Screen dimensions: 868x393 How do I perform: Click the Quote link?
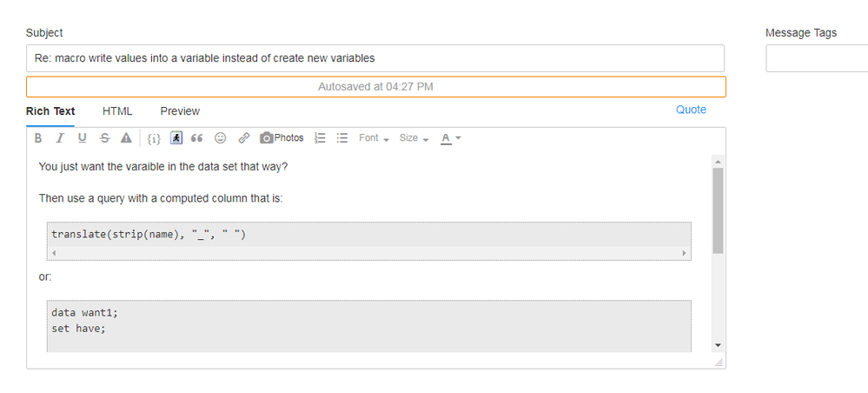point(691,110)
